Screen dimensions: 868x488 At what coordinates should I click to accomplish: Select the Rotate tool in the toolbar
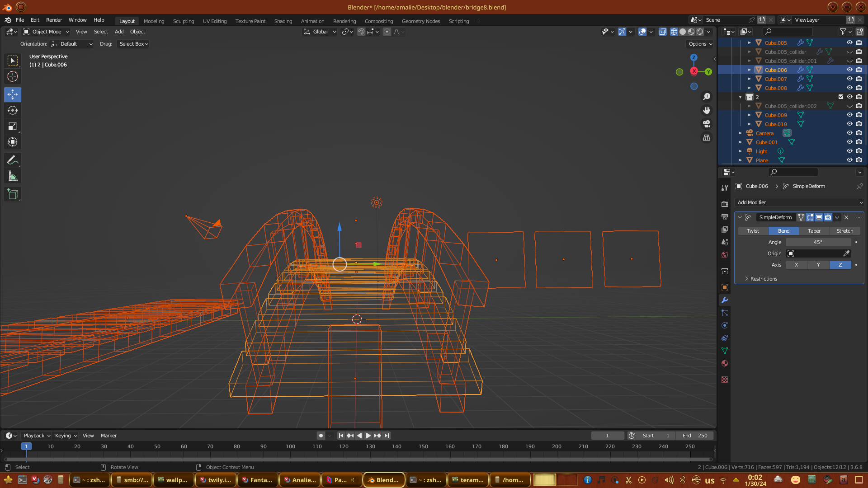13,110
